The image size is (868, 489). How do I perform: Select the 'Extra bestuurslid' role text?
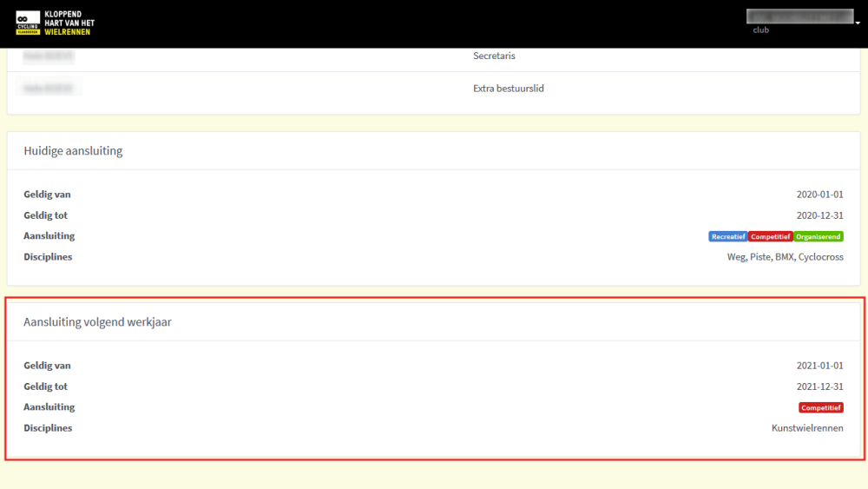508,88
